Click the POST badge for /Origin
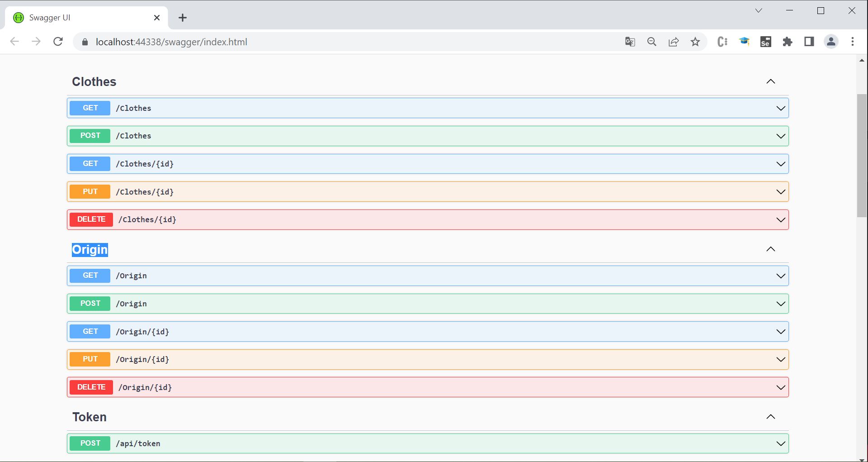 click(x=90, y=304)
